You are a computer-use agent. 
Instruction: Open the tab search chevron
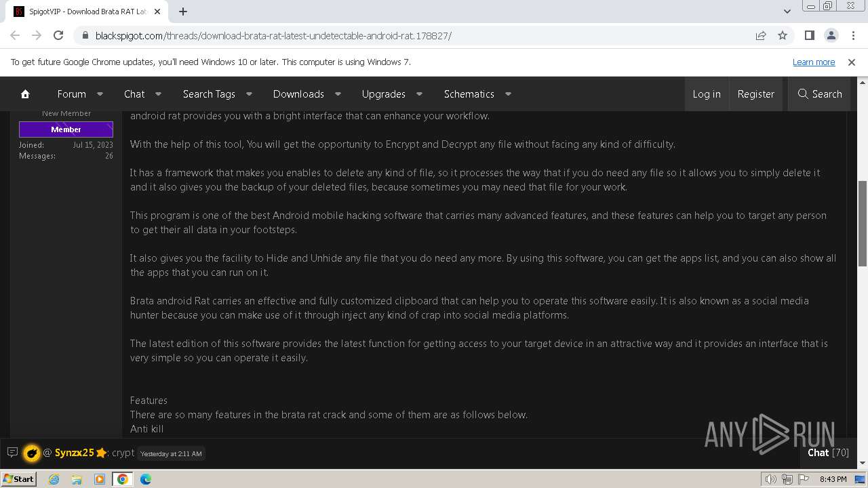click(x=787, y=12)
